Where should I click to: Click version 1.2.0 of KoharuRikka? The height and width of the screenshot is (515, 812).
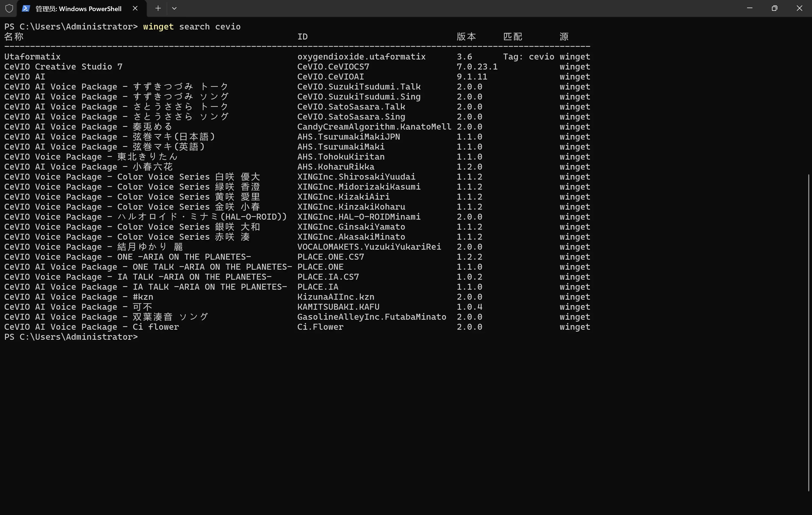[469, 167]
